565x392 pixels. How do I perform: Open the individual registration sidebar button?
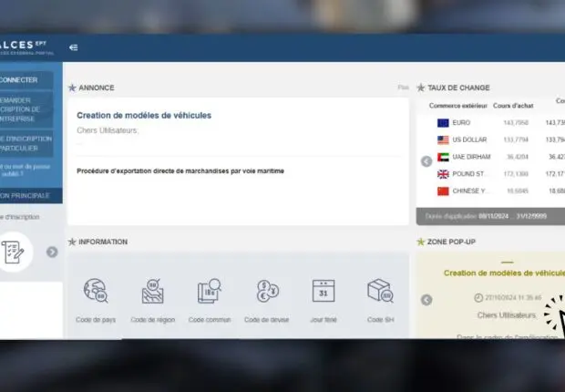pyautogui.click(x=26, y=143)
